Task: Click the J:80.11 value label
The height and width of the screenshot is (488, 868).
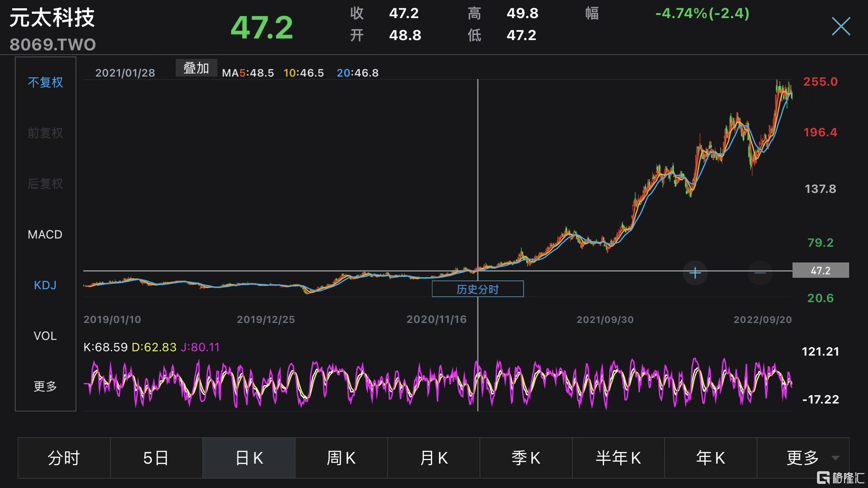Action: point(200,347)
